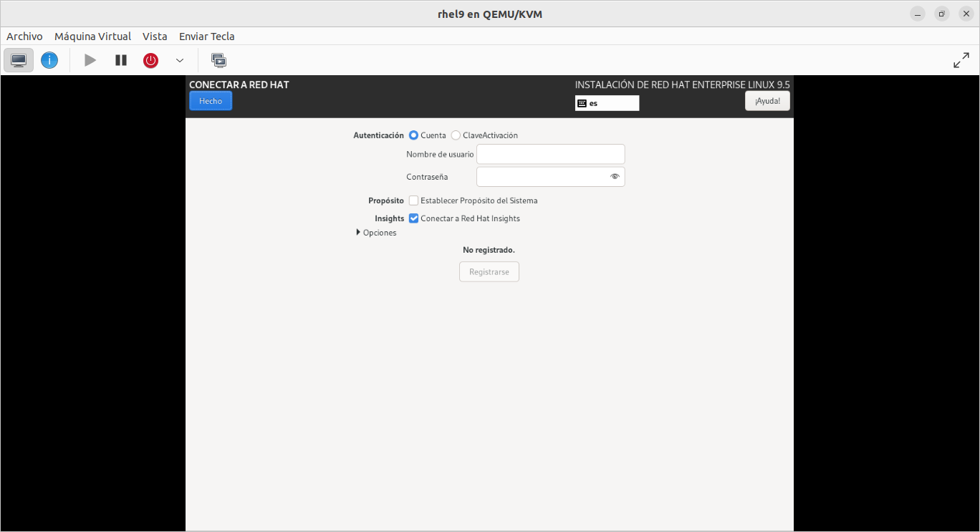Click keyboard layout indicator 'es'
This screenshot has height=532, width=980.
click(607, 103)
